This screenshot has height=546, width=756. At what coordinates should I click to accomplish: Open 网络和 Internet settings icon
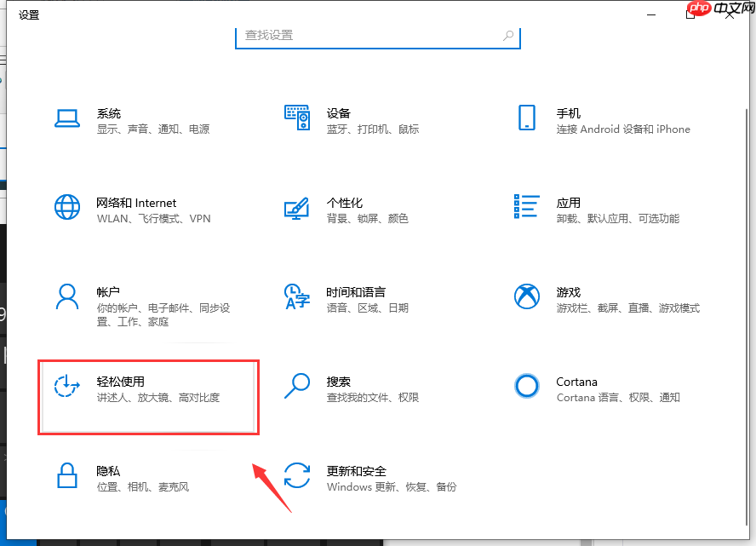(x=67, y=205)
